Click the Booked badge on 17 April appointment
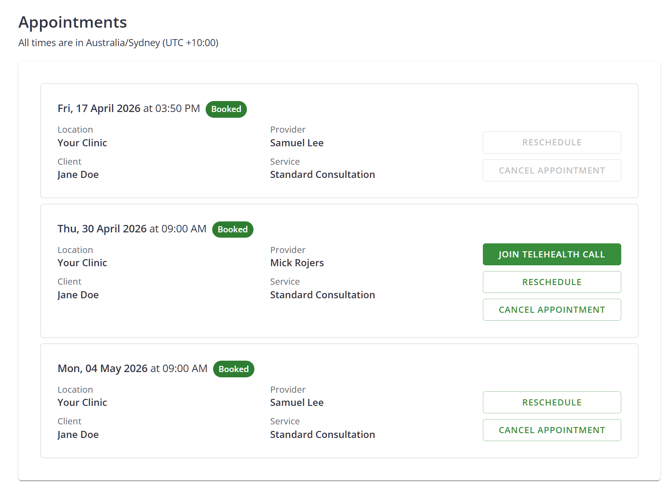The image size is (670, 492). pyautogui.click(x=226, y=109)
